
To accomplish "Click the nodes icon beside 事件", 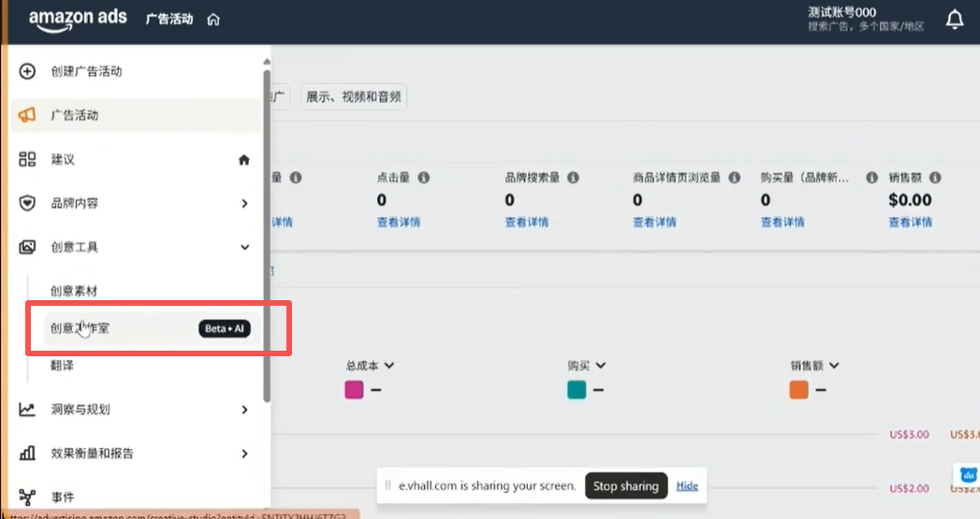I will 27,497.
